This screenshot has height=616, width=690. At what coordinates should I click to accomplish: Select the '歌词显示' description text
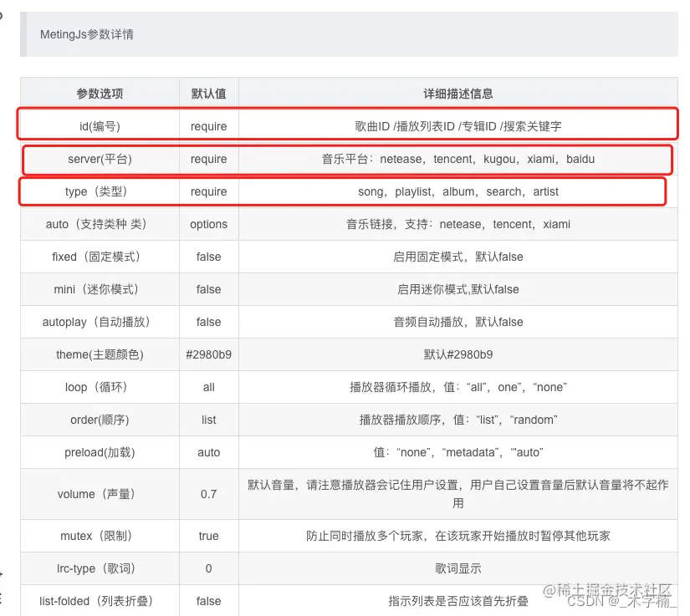458,568
